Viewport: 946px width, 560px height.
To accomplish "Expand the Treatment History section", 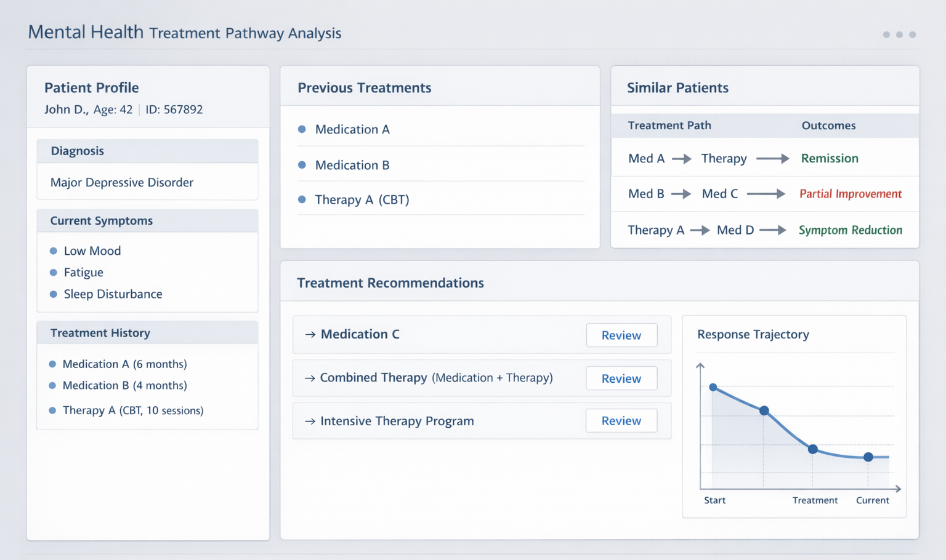I will pyautogui.click(x=100, y=332).
